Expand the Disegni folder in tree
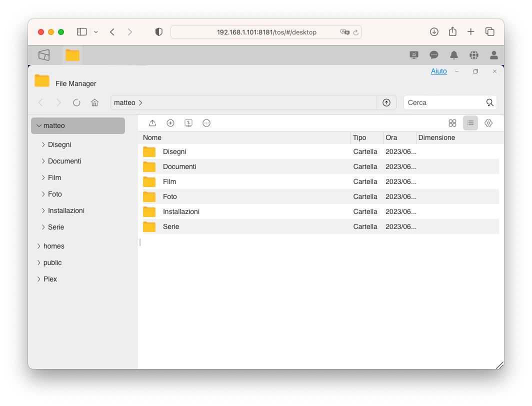 pyautogui.click(x=43, y=144)
